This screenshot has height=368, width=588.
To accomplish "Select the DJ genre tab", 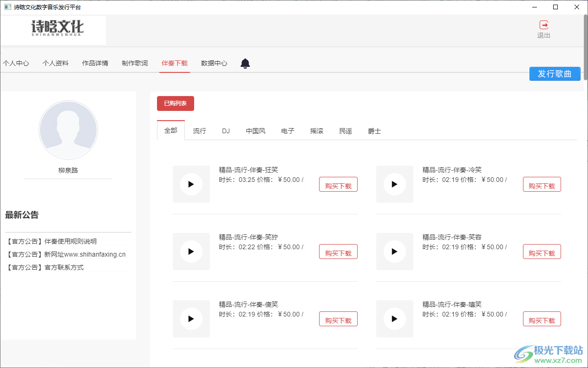I will (x=226, y=131).
